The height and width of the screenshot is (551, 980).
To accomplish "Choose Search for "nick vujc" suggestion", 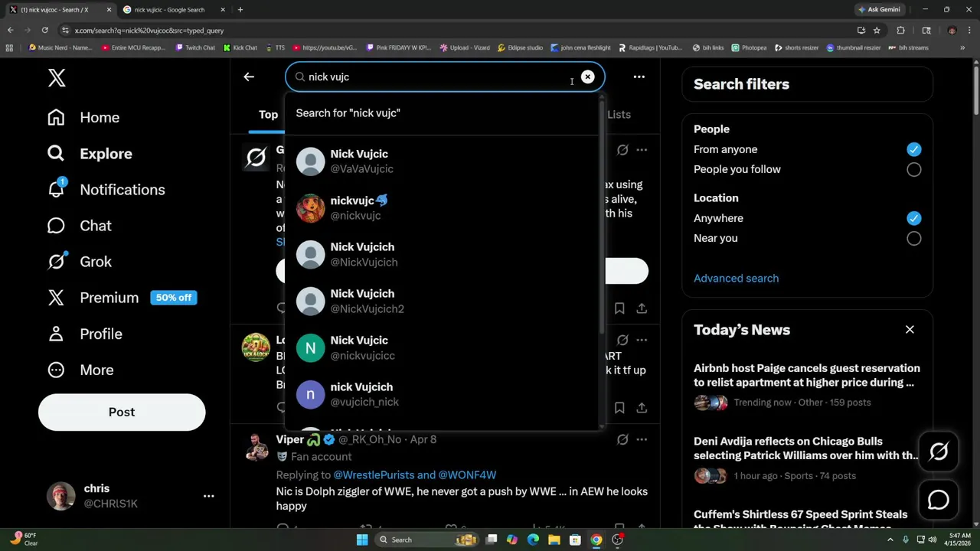I will point(443,113).
